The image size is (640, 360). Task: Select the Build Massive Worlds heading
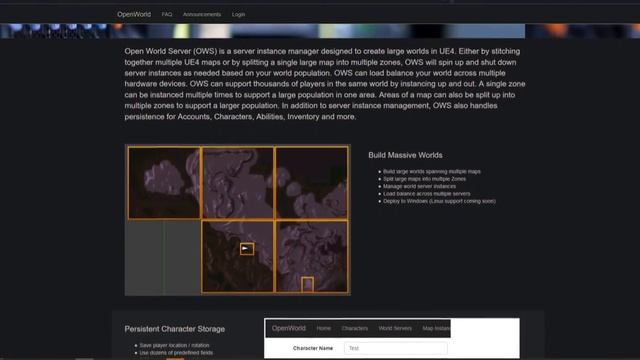tap(405, 155)
